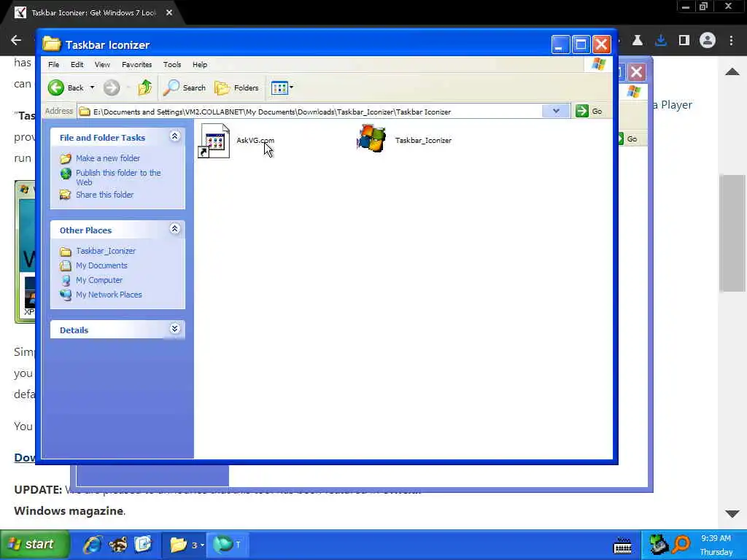
Task: Click the green Back arrow button
Action: coord(56,87)
